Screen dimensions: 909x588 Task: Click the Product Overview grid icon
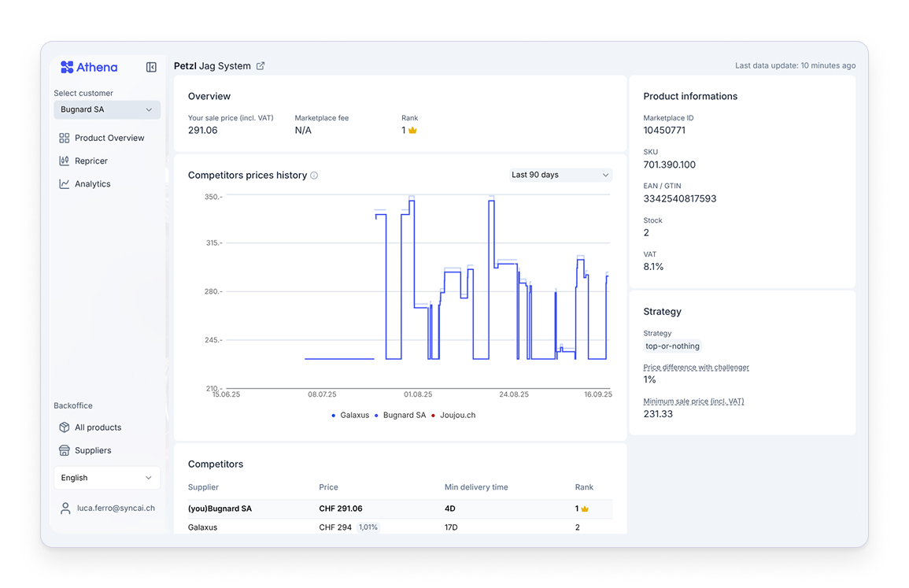[65, 138]
